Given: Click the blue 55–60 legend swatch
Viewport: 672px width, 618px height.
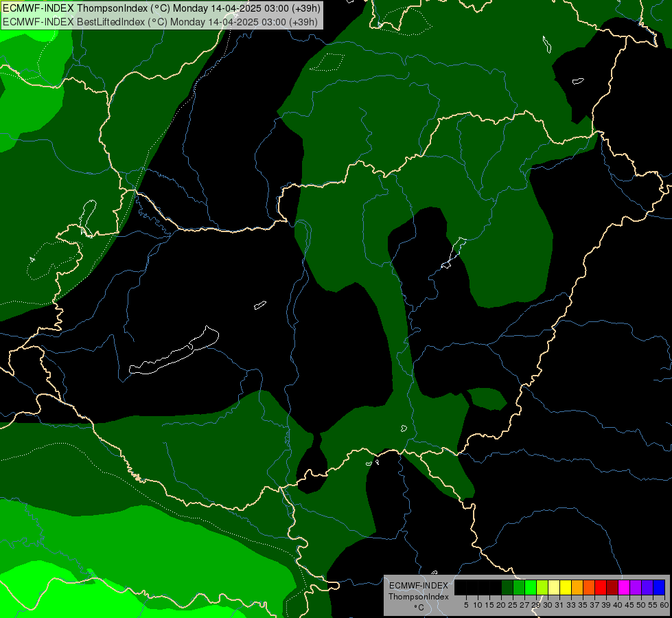Looking at the screenshot, I should tap(659, 587).
